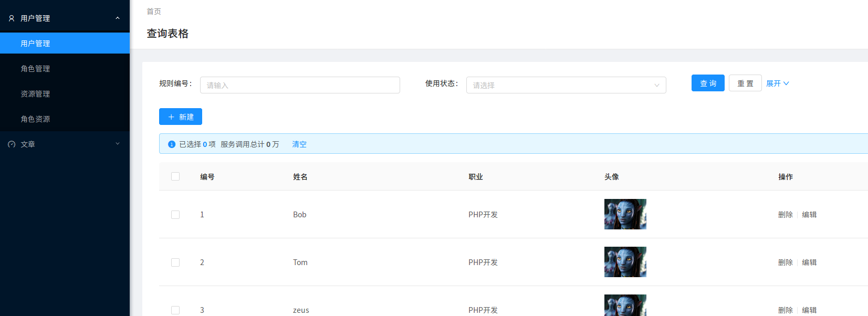Click the dashboard icon beside 文章

[x=12, y=144]
